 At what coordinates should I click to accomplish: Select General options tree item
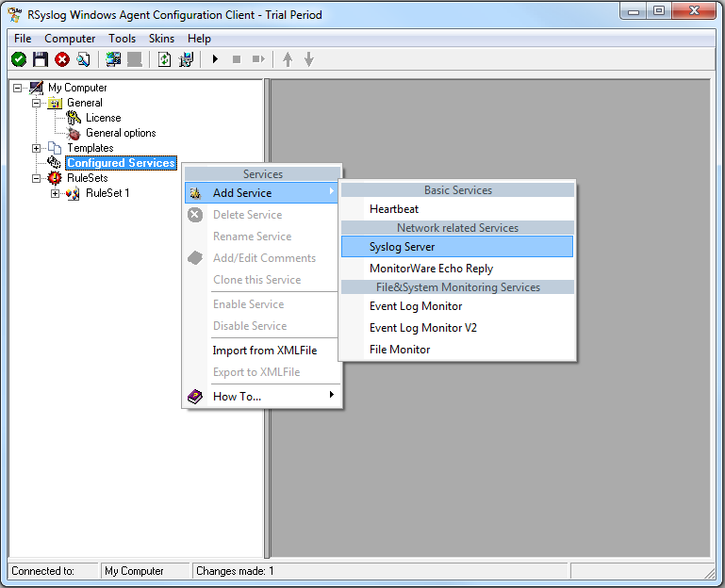[x=121, y=133]
